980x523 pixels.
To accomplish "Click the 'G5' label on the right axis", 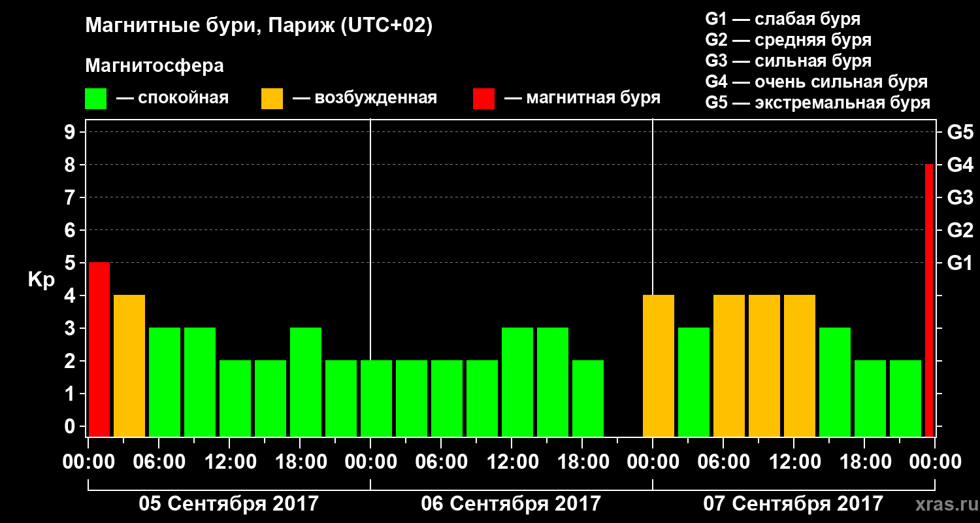I will click(960, 133).
